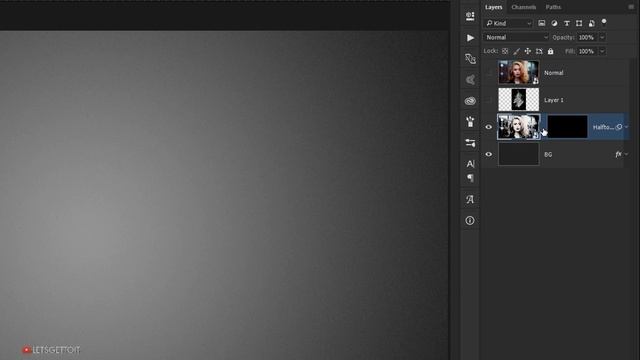The image size is (640, 360).
Task: Expand the BG layer effects list
Action: tap(627, 154)
